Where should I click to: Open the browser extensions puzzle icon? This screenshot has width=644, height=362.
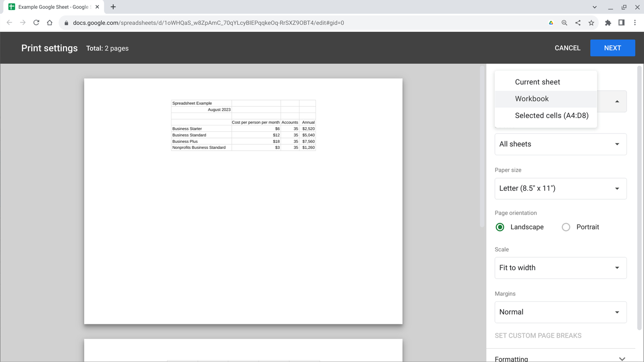click(x=608, y=23)
